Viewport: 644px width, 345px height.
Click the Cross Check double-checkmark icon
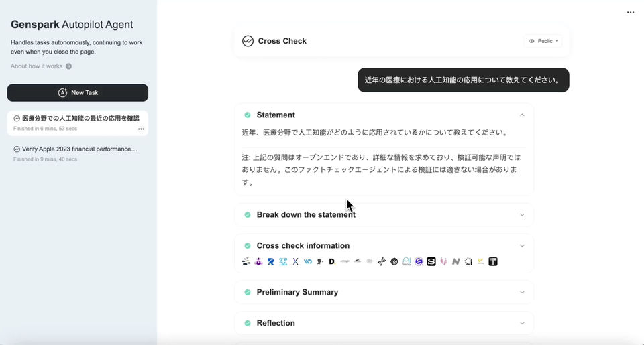248,41
